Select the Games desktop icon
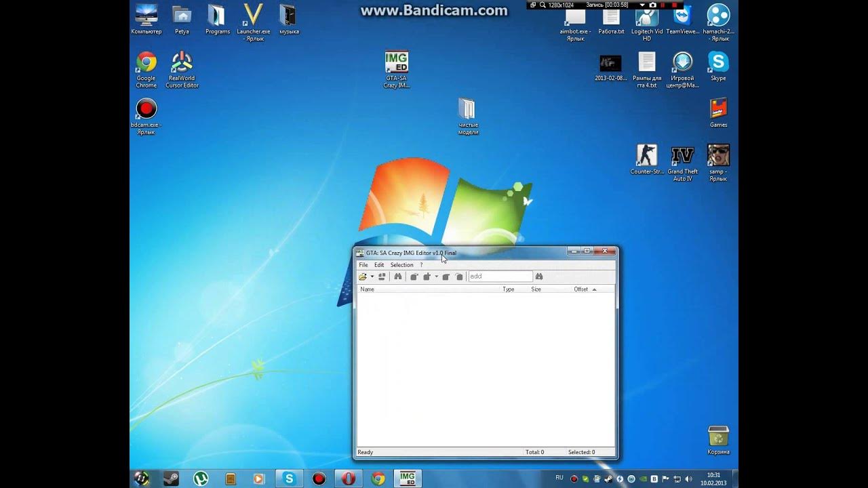This screenshot has width=868, height=488. point(718,113)
